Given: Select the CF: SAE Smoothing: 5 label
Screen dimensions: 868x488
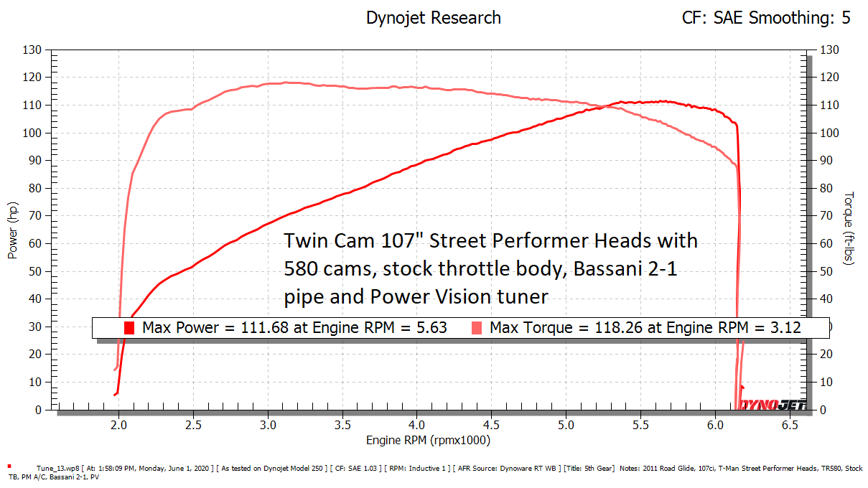Looking at the screenshot, I should [766, 18].
